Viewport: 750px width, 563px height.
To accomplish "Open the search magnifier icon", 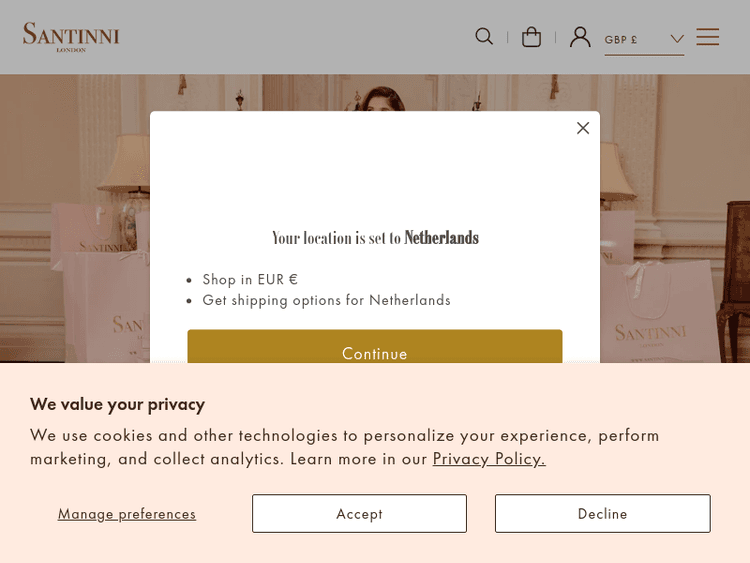I will click(484, 37).
